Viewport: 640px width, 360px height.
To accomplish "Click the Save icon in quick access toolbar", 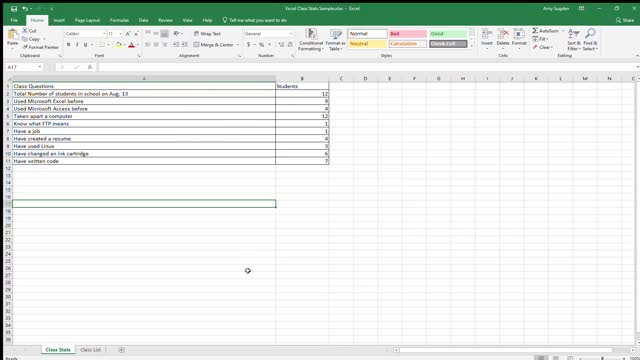I will pyautogui.click(x=14, y=9).
